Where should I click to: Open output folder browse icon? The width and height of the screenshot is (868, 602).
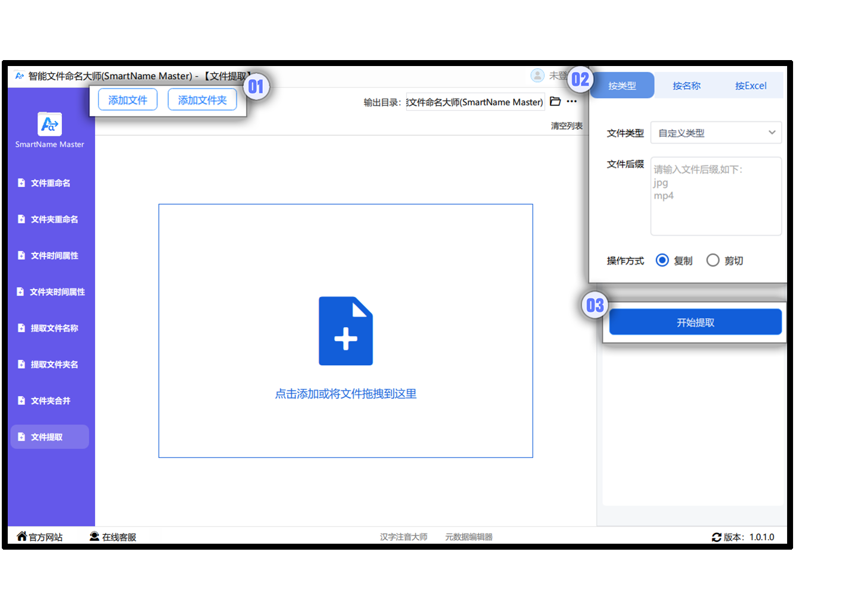tap(555, 102)
